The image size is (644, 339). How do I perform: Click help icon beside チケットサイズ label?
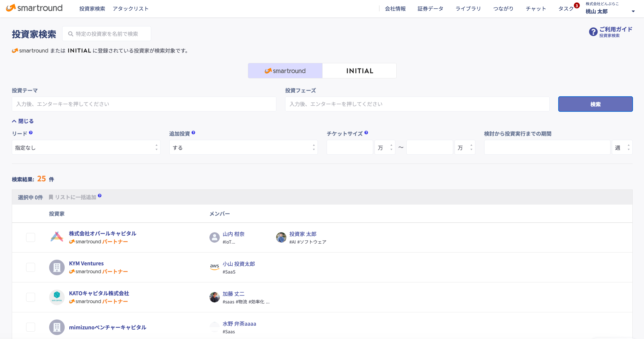(366, 133)
